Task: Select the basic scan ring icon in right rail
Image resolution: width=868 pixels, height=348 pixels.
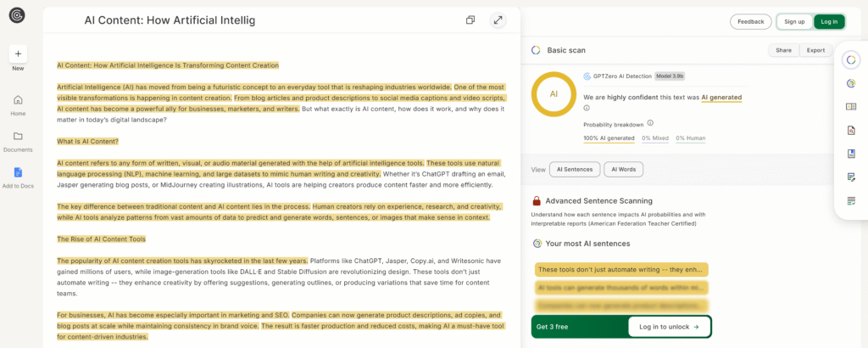Action: click(x=851, y=60)
